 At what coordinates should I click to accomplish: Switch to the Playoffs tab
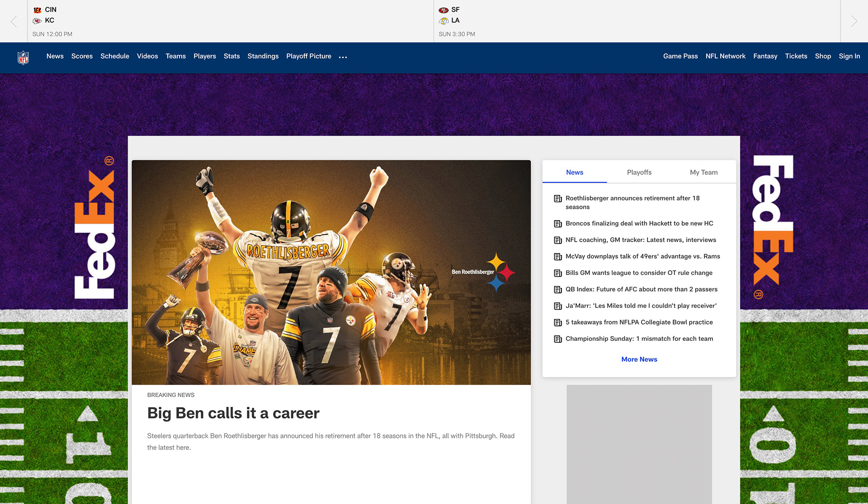639,172
